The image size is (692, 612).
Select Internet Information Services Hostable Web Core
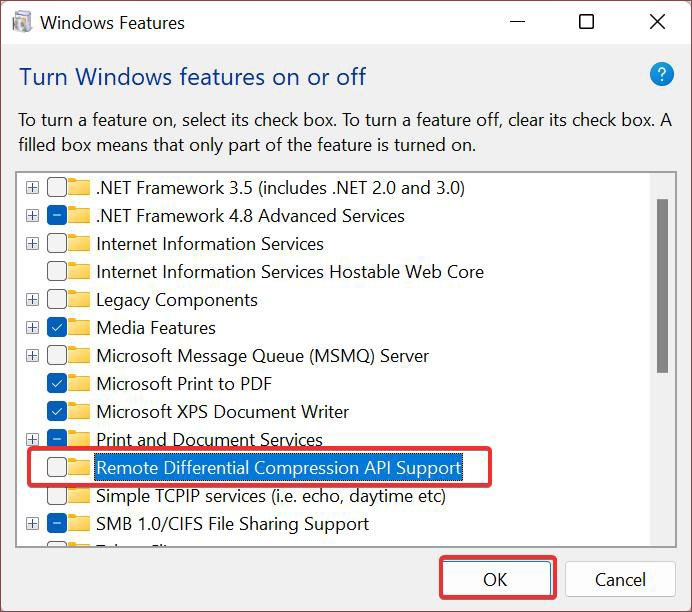click(290, 272)
